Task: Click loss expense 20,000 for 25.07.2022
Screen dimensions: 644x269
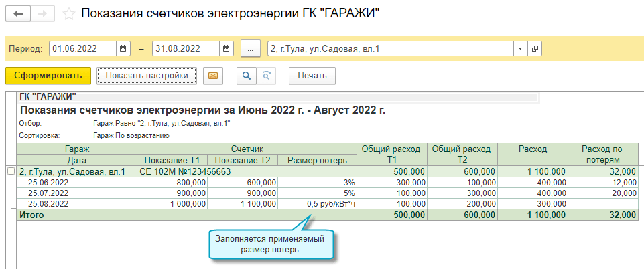Action: (x=603, y=193)
